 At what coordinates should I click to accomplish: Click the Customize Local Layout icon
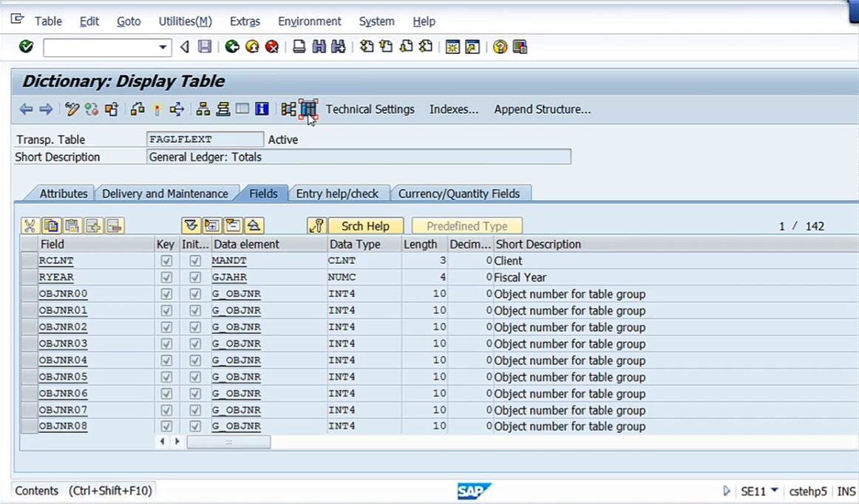coord(520,47)
